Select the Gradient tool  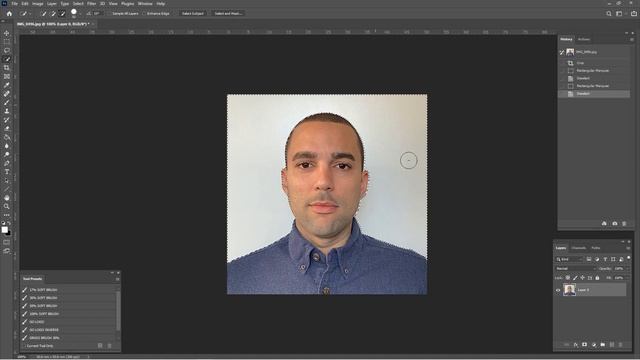pyautogui.click(x=7, y=137)
